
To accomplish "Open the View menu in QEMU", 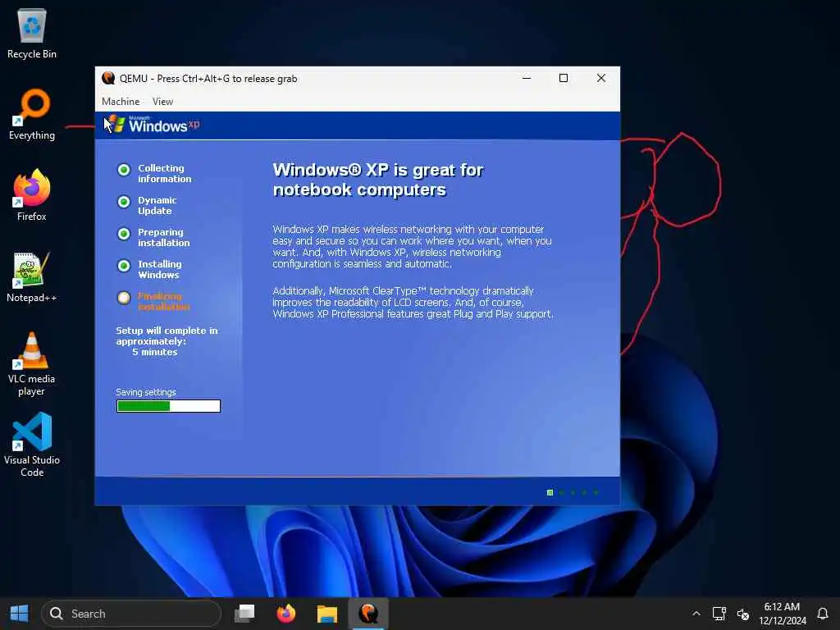I will click(162, 101).
